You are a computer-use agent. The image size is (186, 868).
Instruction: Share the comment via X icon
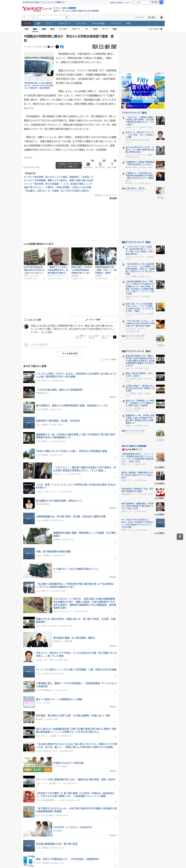114,337
